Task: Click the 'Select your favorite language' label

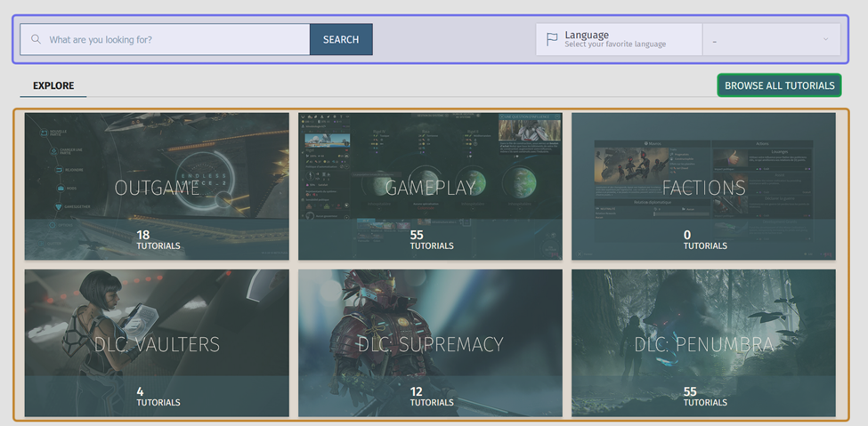Action: click(614, 44)
